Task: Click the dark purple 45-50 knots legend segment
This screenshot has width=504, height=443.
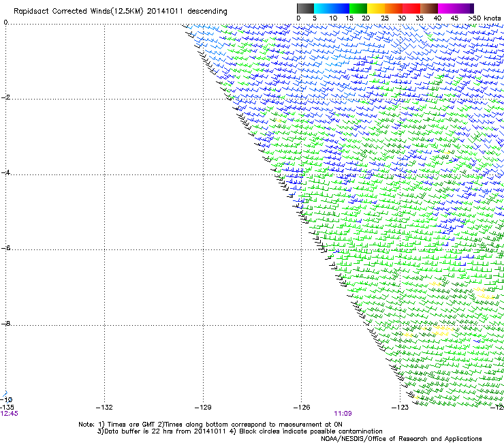Action: (x=464, y=8)
